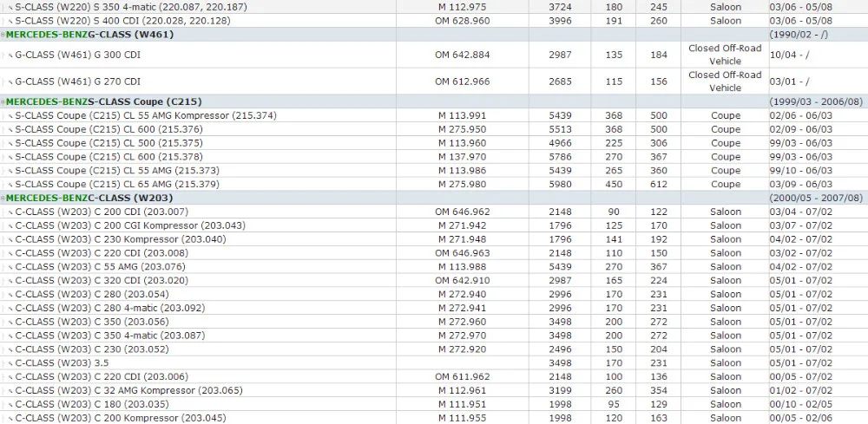Choose C 32 AMG Kompressor (203.065)
Image resolution: width=868 pixels, height=424 pixels.
click(x=129, y=390)
